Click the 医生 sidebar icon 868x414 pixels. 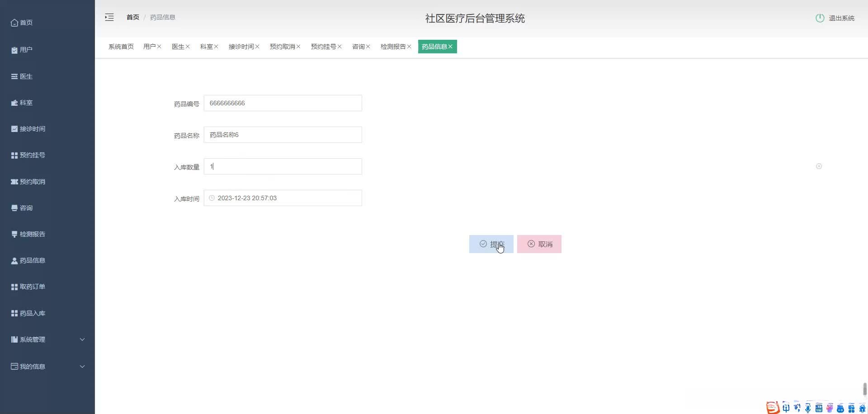pyautogui.click(x=14, y=76)
